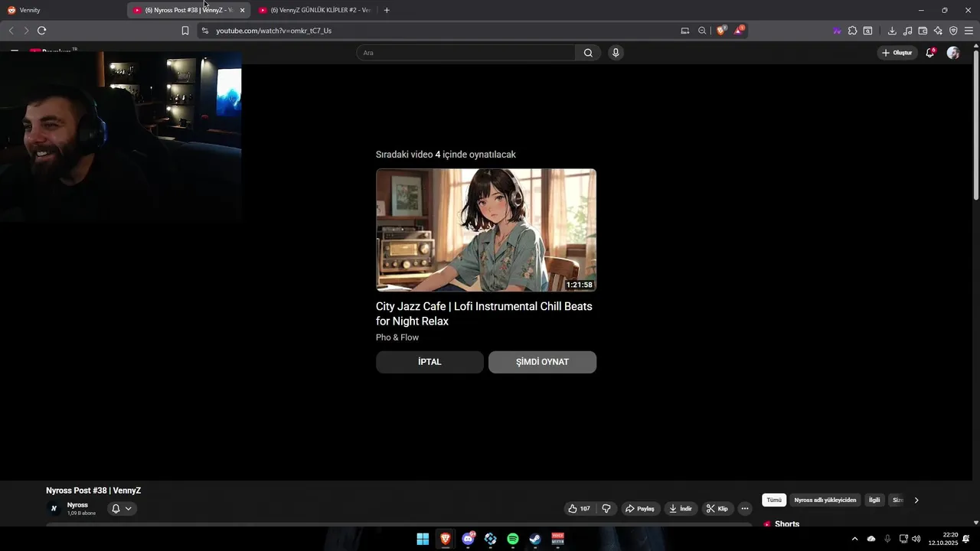Open browser downloads
The image size is (980, 551).
click(892, 31)
